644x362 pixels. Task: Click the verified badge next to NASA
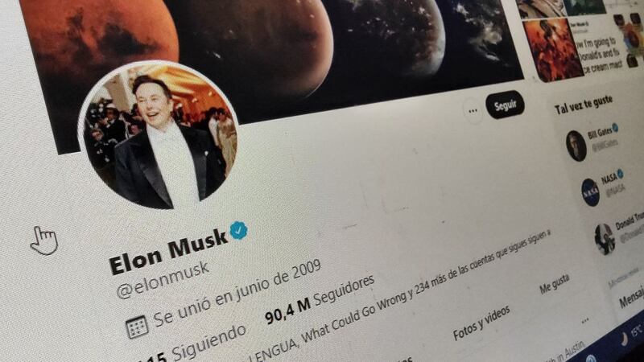click(x=620, y=174)
